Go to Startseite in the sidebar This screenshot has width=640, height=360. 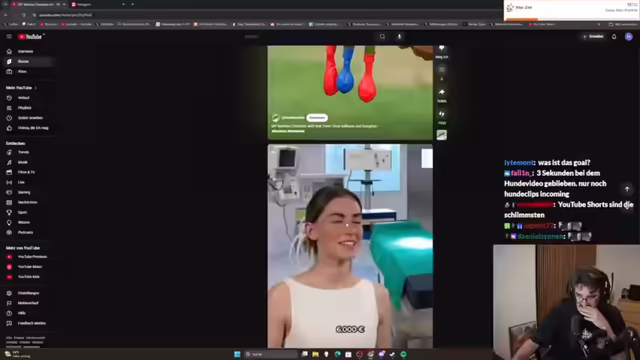tap(27, 51)
